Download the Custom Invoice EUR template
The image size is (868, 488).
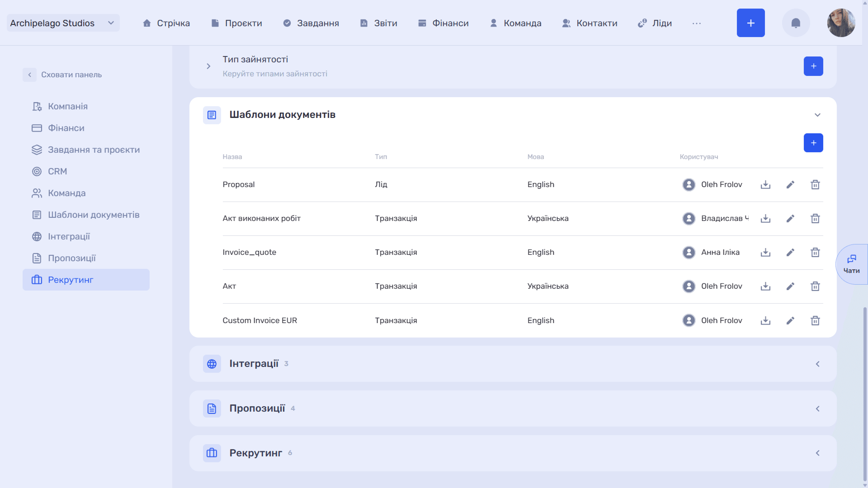pyautogui.click(x=765, y=321)
